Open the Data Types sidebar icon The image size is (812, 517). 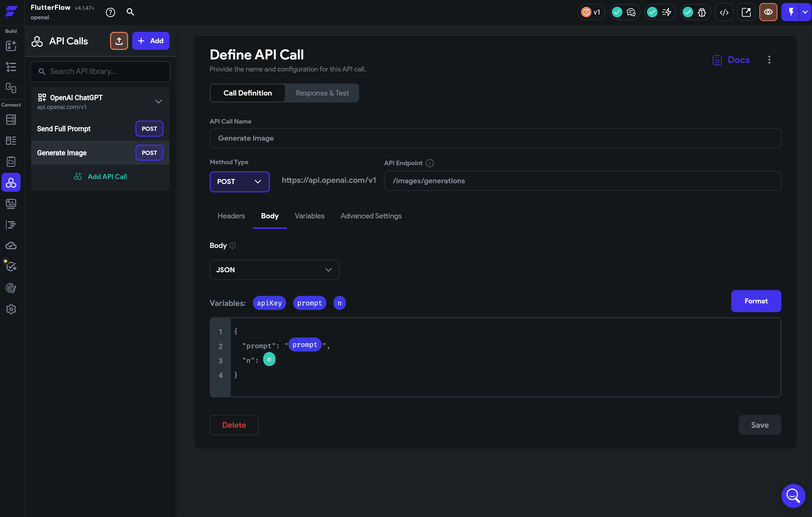[11, 141]
